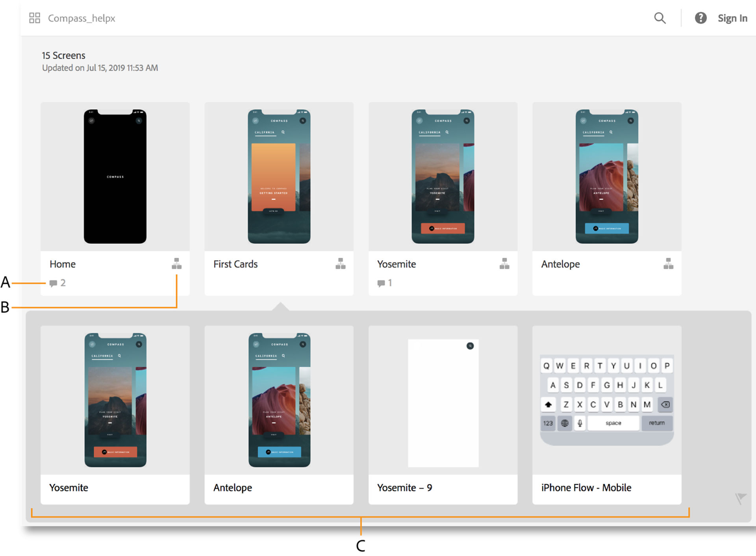756x556 pixels.
Task: Show the comment thread on Yosemite
Action: point(384,283)
